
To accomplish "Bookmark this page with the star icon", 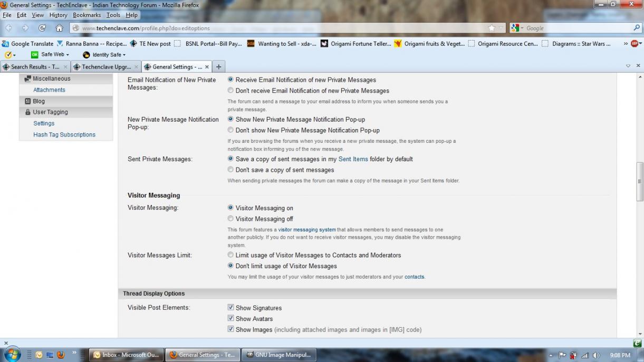I will 492,28.
